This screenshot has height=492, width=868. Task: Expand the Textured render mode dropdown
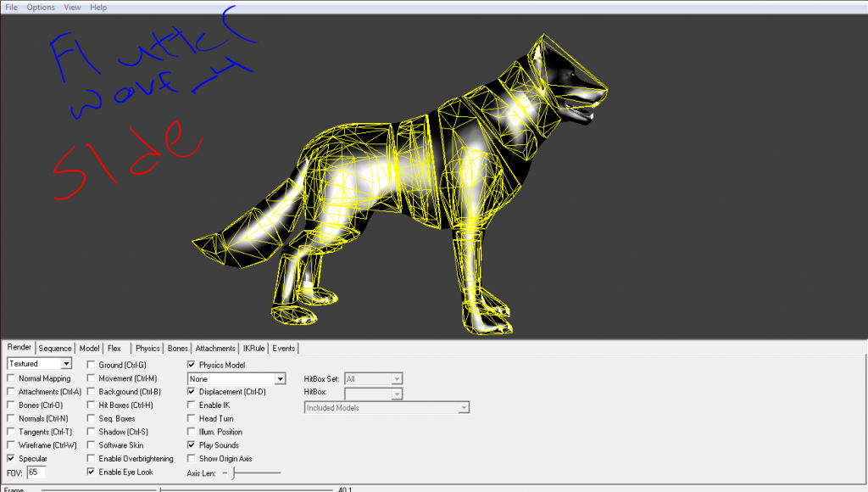66,364
